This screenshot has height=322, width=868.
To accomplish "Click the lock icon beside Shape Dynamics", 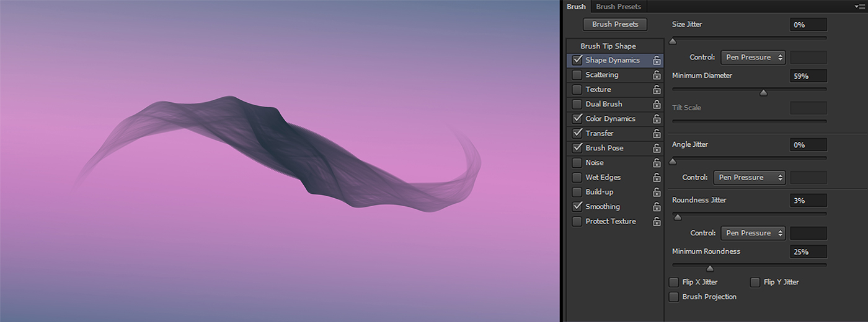I will (657, 61).
